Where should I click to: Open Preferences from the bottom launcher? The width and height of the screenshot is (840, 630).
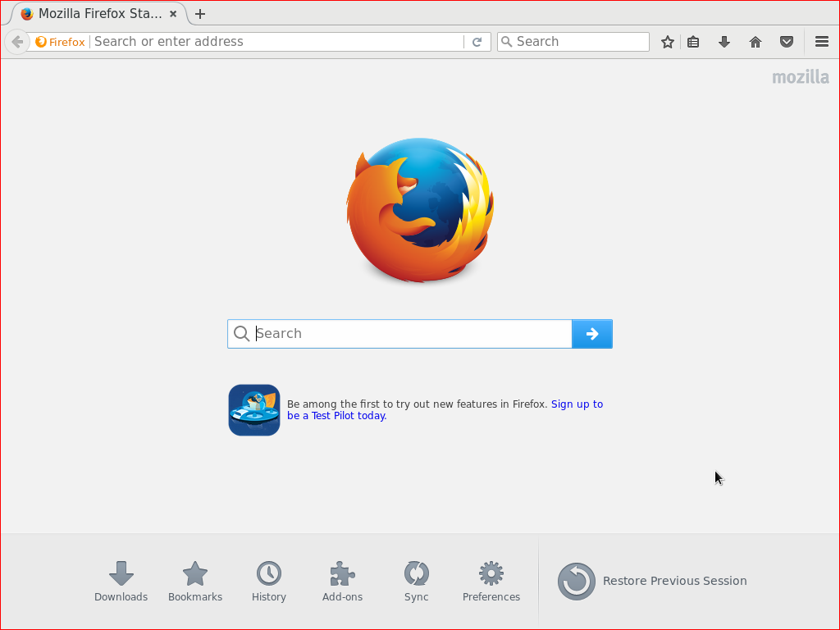pyautogui.click(x=491, y=582)
